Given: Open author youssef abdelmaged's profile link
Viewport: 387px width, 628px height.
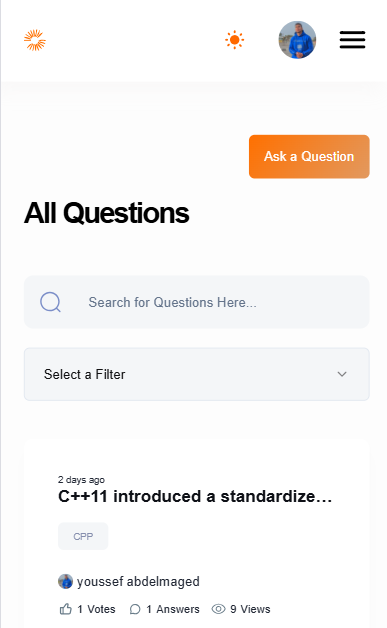Looking at the screenshot, I should pyautogui.click(x=138, y=581).
